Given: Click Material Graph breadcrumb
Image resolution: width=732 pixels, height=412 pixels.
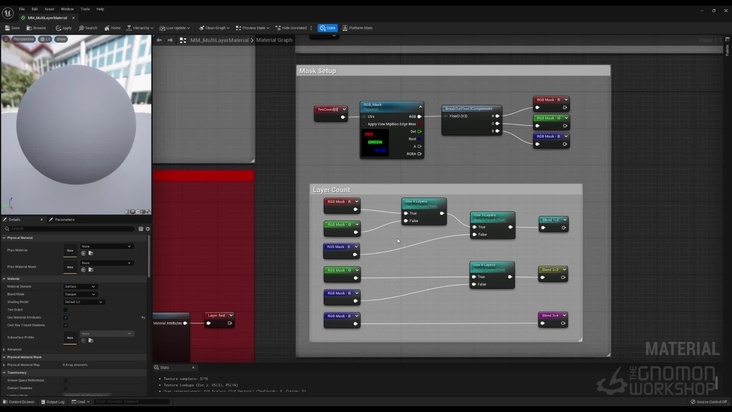Looking at the screenshot, I should click(x=274, y=40).
